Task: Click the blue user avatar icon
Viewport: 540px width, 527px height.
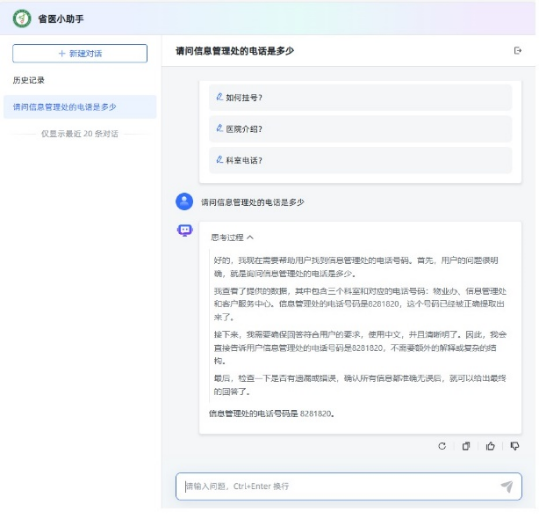Action: tap(185, 202)
